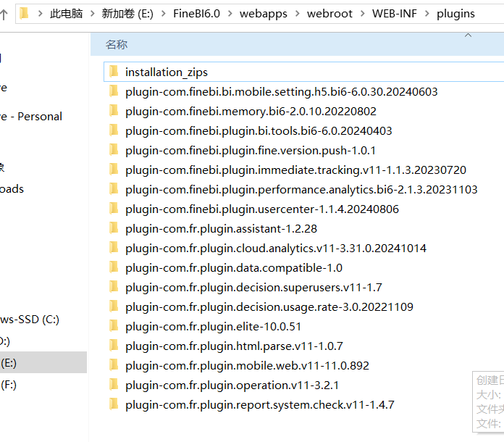Click the sort direction arrow in header
Viewport: 504px width, 442px height.
tap(468, 36)
